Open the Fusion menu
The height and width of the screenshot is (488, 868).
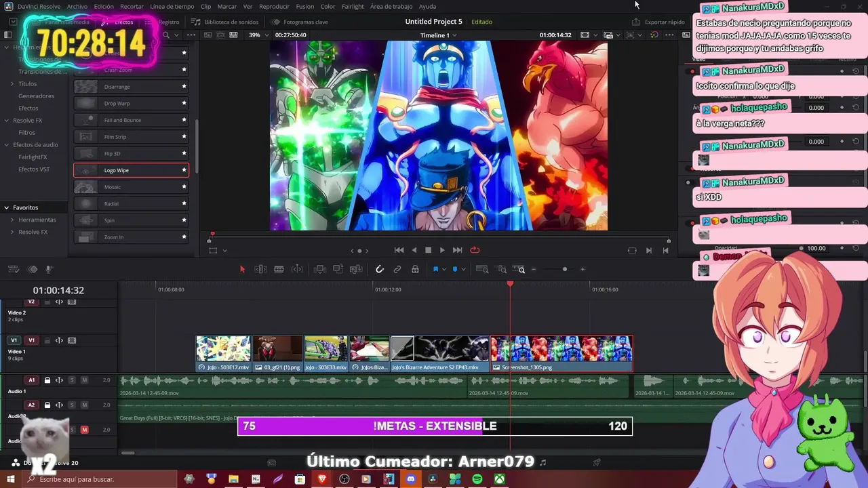coord(304,6)
